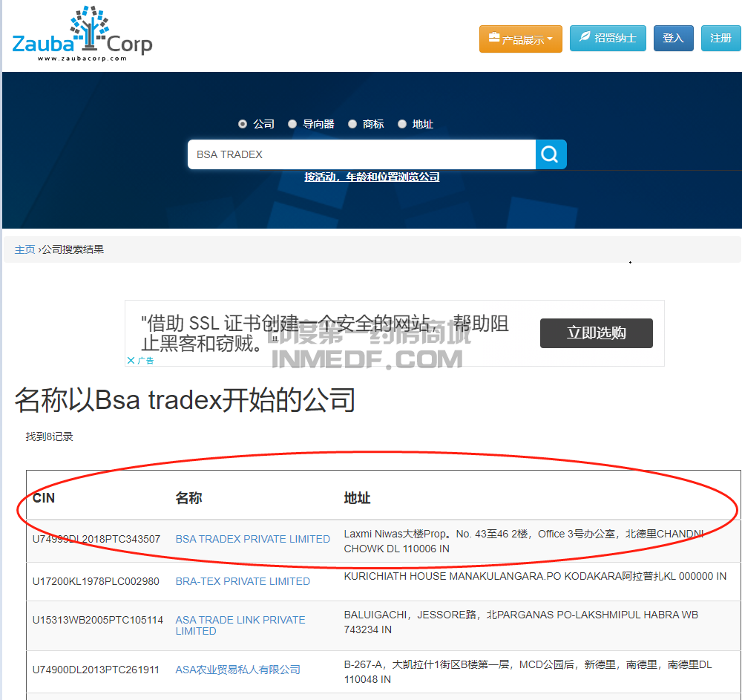Click the 招贤纳士 leaf button
Image resolution: width=742 pixels, height=700 pixels.
608,38
